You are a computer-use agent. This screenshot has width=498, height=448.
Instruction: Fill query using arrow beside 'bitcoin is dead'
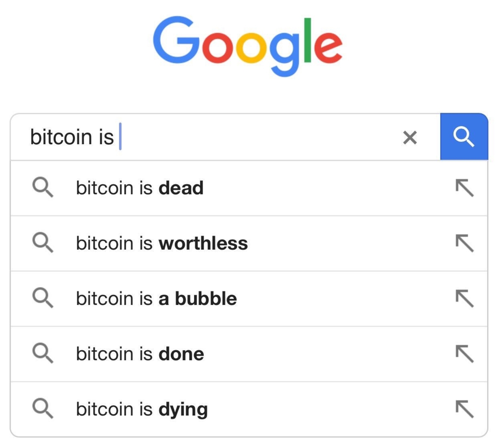pyautogui.click(x=464, y=188)
